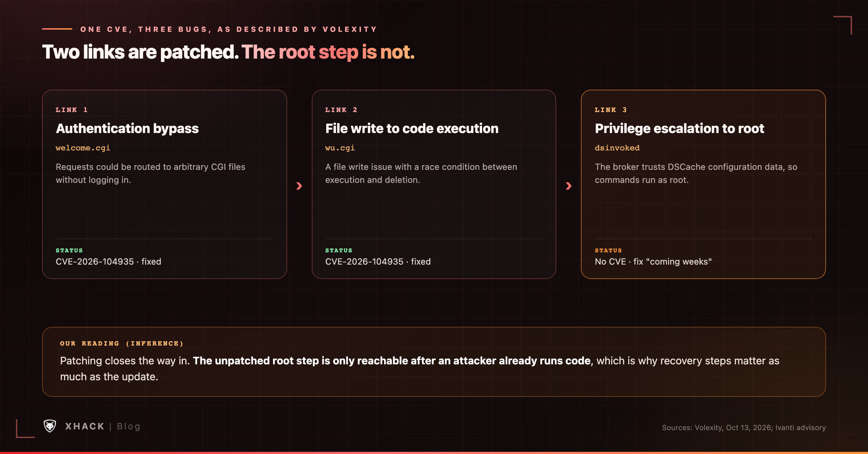Click the orange dash before the subtitle
The image size is (868, 454).
coord(57,29)
